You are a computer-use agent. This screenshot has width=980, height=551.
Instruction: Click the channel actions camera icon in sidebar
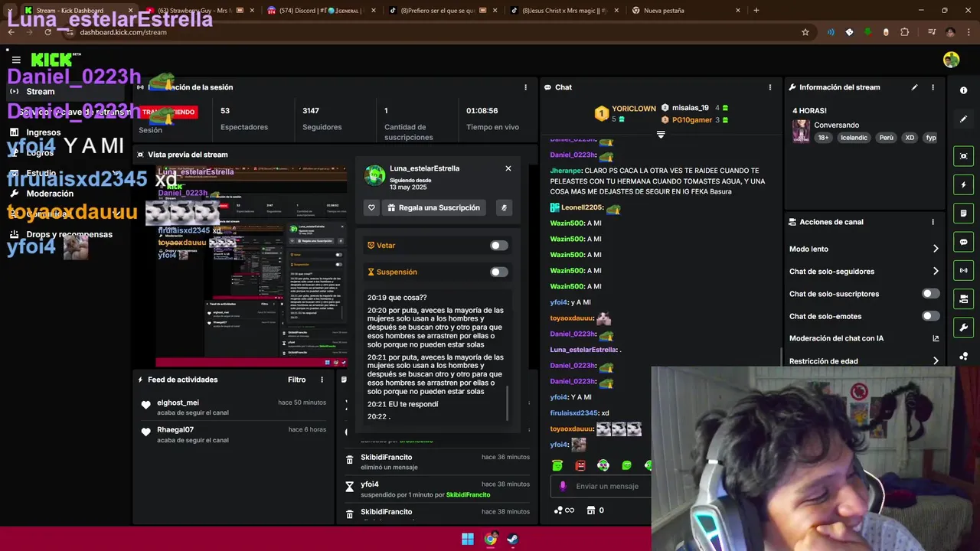[x=963, y=298]
